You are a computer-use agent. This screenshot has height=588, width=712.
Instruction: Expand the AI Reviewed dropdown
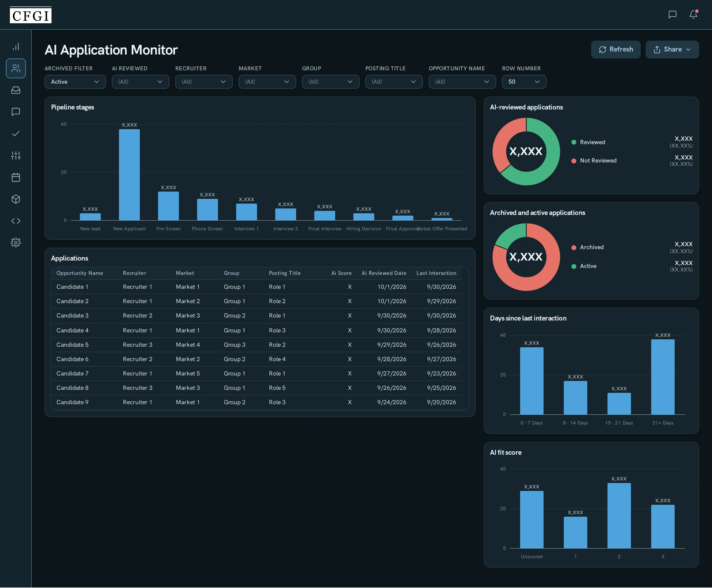tap(140, 82)
